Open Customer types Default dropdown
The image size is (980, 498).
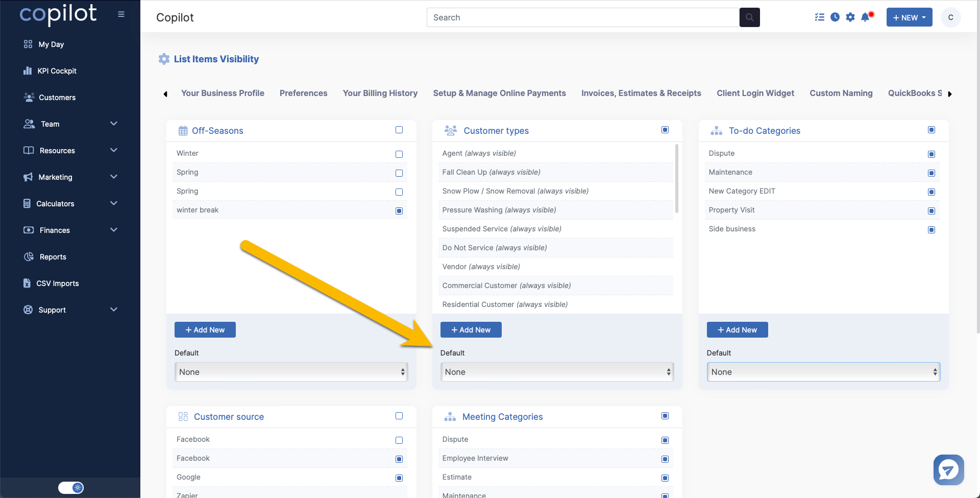click(557, 372)
